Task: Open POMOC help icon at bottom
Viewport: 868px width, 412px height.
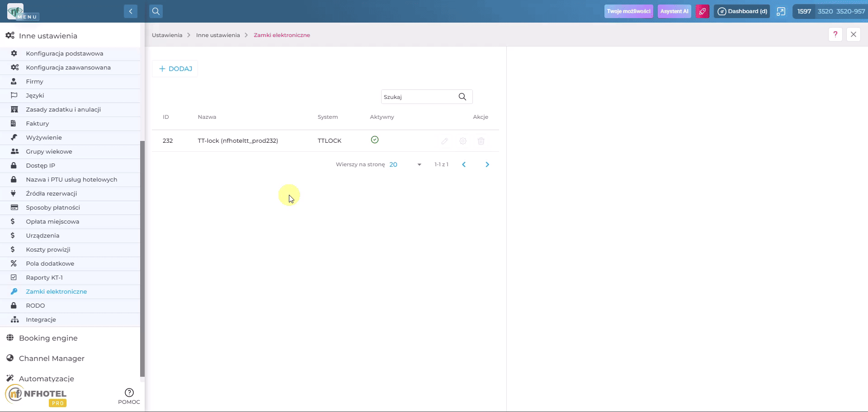Action: coord(129,396)
